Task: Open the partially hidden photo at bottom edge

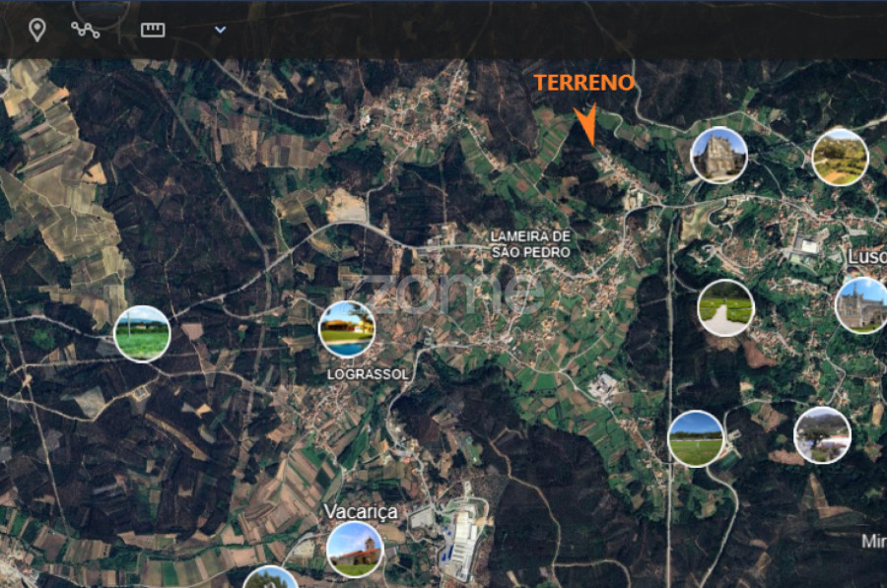Action: (x=269, y=578)
